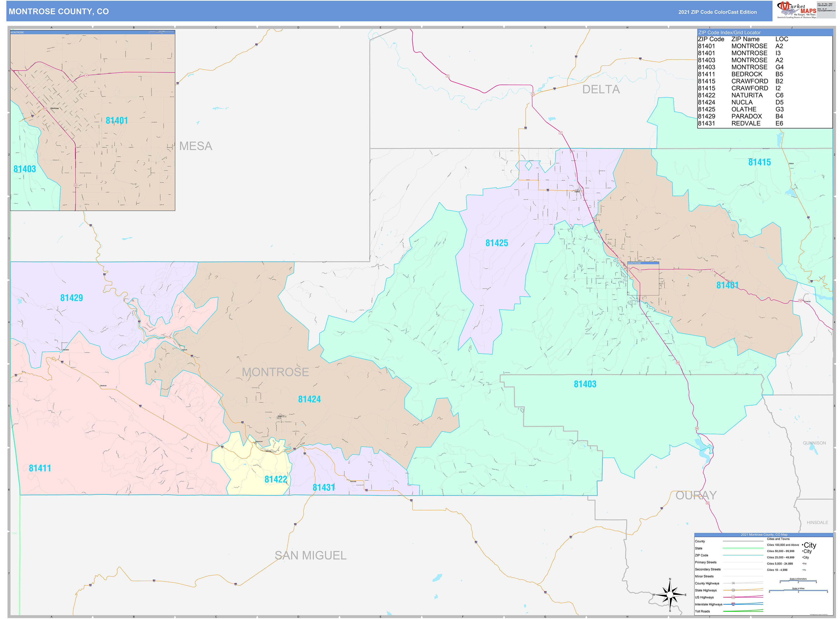This screenshot has width=840, height=619.
Task: Click the 81411 ZIP label on map
Action: click(x=40, y=468)
